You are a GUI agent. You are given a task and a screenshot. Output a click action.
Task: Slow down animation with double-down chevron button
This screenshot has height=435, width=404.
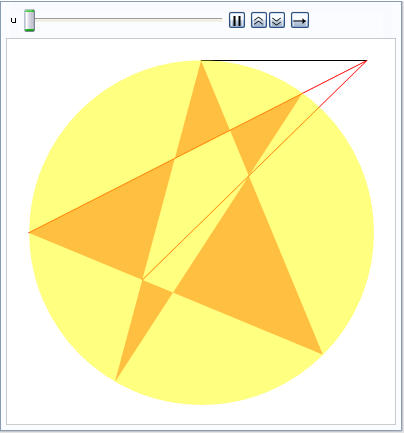(277, 20)
